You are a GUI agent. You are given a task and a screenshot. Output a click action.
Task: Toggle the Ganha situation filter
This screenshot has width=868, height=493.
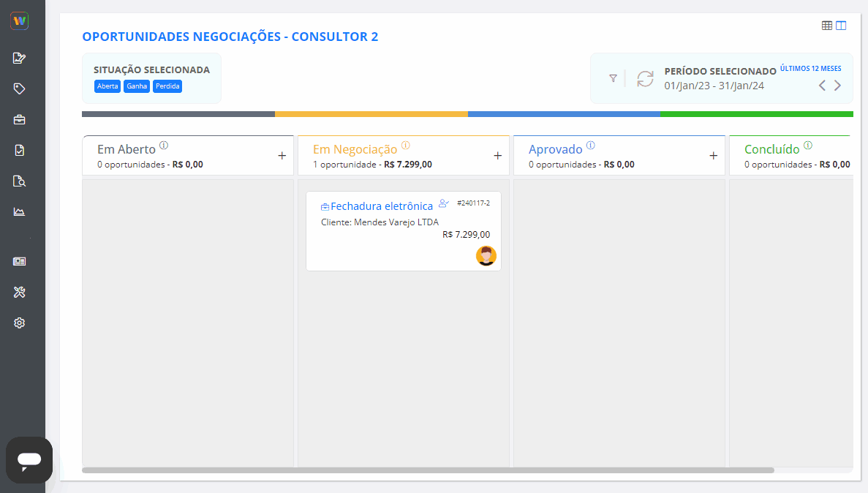136,86
